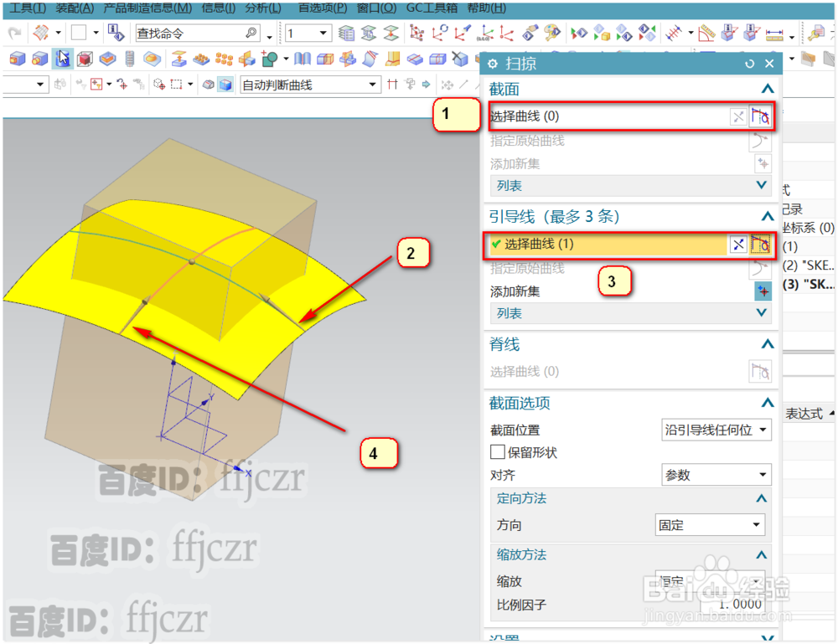
Task: Click the grayed 指定原始曲线 icon in 截面 group
Action: coord(761,141)
